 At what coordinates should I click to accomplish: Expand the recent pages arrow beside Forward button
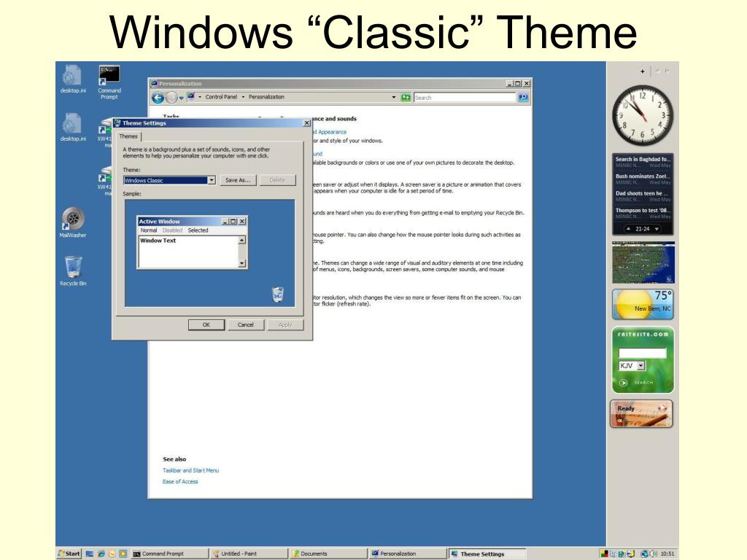point(181,98)
